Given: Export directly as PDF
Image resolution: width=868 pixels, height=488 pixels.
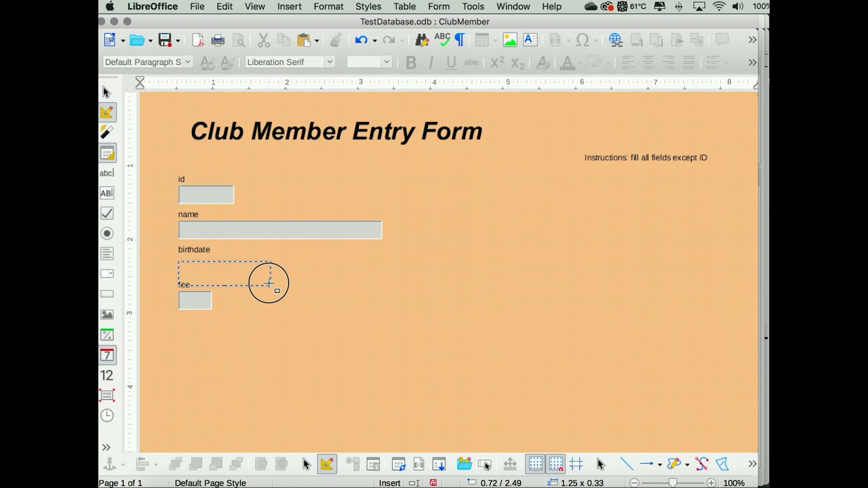Looking at the screenshot, I should click(x=198, y=40).
